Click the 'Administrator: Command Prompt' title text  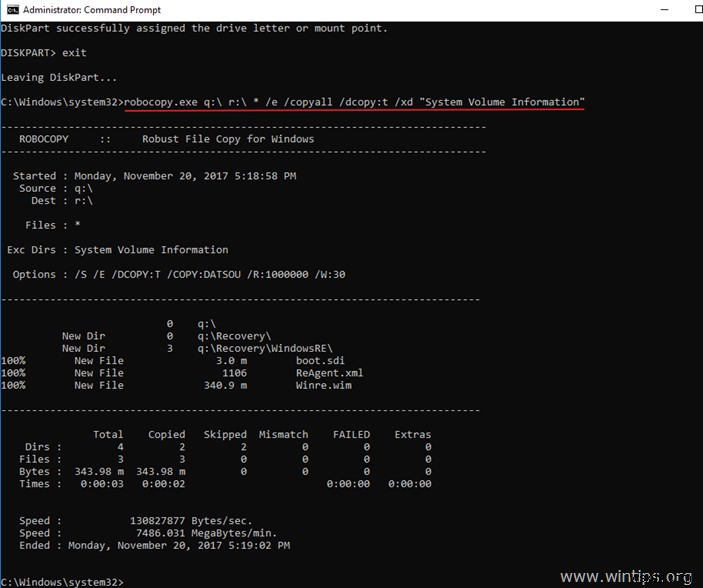[x=92, y=9]
